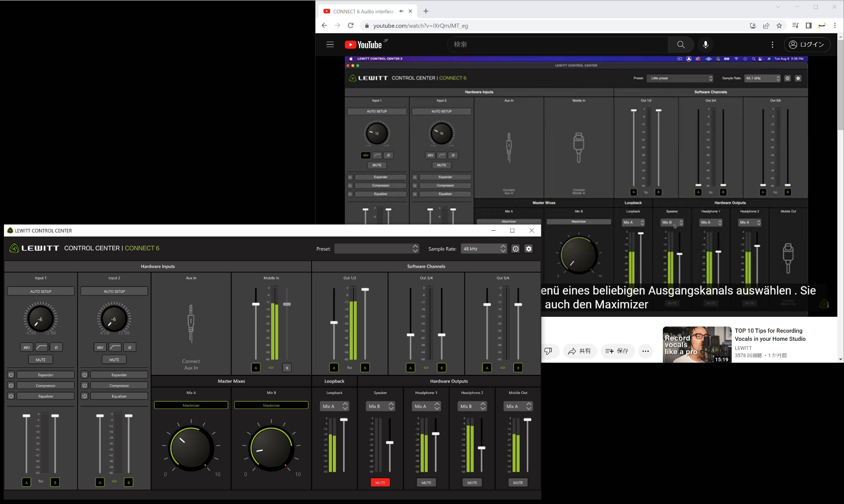Enable Input 1 low-cut filter icon
This screenshot has width=844, height=504.
[x=41, y=347]
